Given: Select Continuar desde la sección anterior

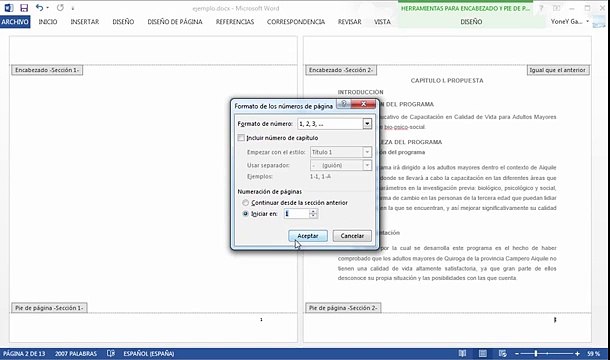Looking at the screenshot, I should tap(245, 203).
